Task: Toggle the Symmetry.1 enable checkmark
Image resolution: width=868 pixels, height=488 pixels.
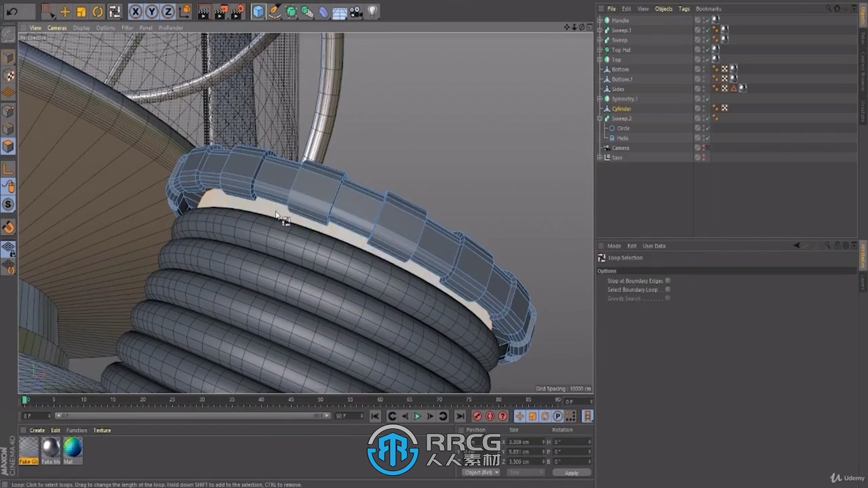Action: [707, 99]
